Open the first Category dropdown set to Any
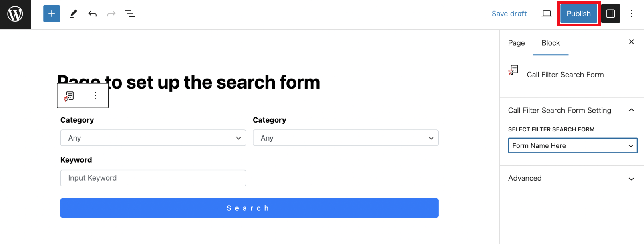Viewport: 644px width, 244px height. (153, 138)
